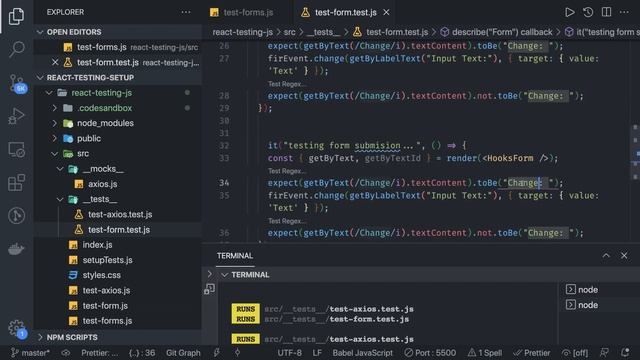Click react-testing-js breadcrumb segment
The height and width of the screenshot is (360, 640).
242,32
